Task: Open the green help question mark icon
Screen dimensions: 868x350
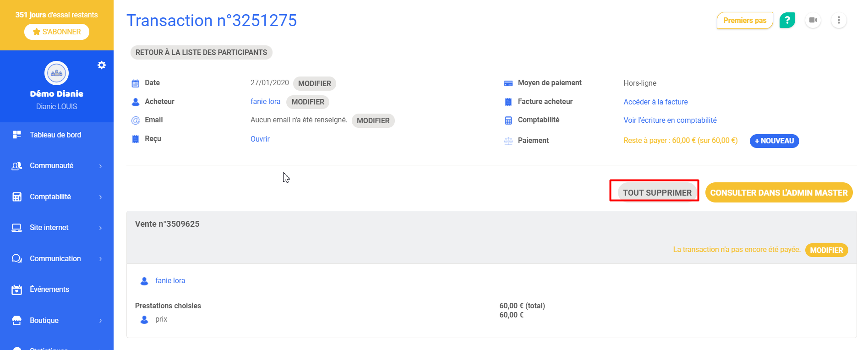Action: click(787, 20)
